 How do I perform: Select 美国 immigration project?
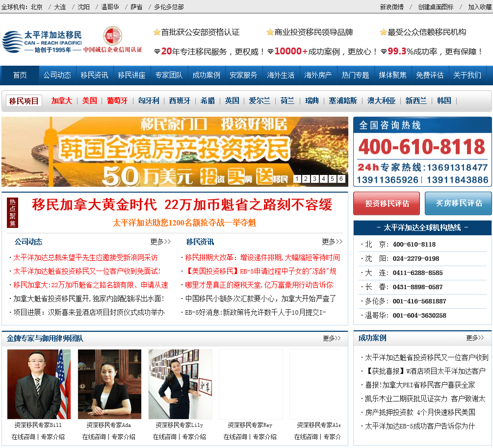(x=90, y=101)
